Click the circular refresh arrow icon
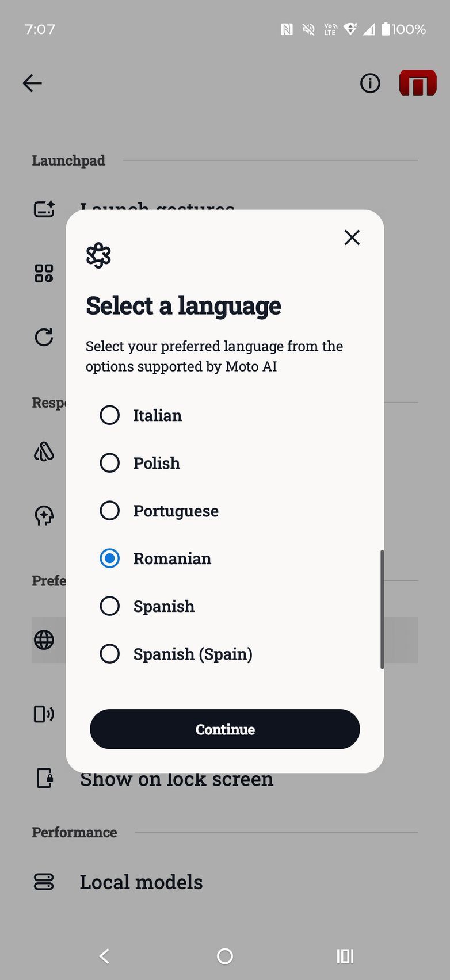Screen dimensions: 450x980 44,337
